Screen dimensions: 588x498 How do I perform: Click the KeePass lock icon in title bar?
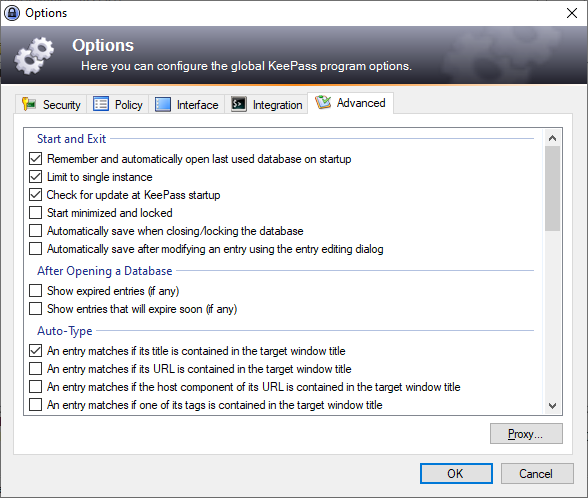tap(12, 13)
